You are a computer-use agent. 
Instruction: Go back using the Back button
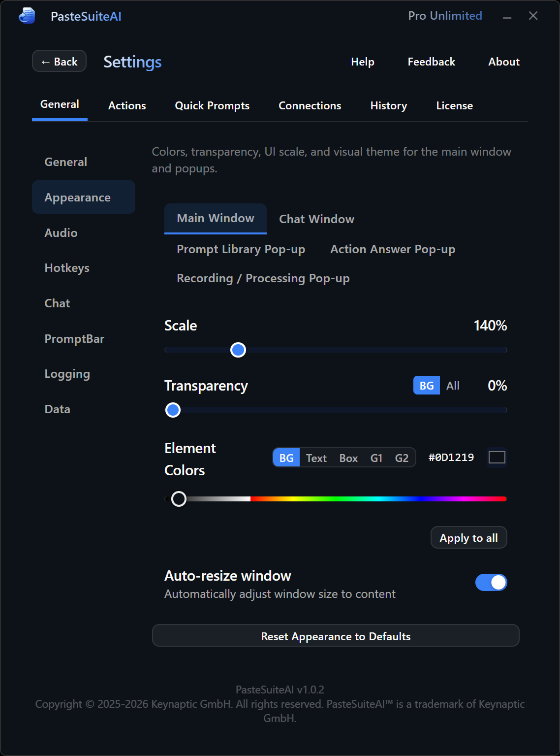tap(59, 61)
